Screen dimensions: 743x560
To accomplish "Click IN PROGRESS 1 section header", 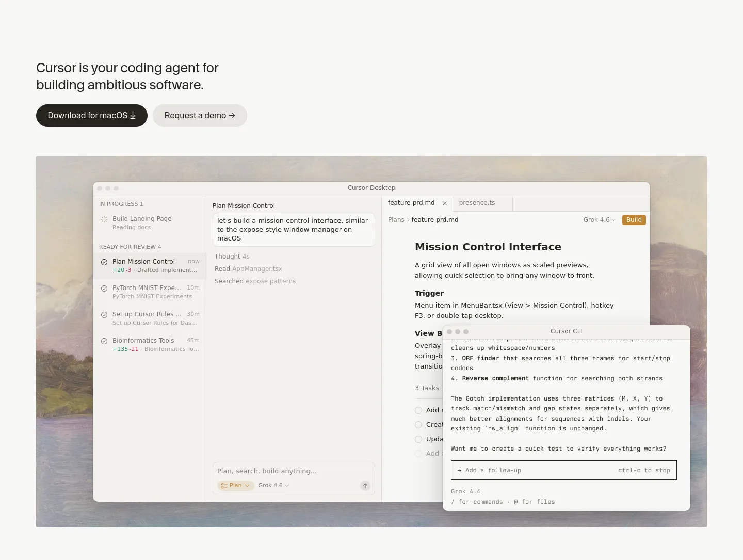I will (x=121, y=204).
